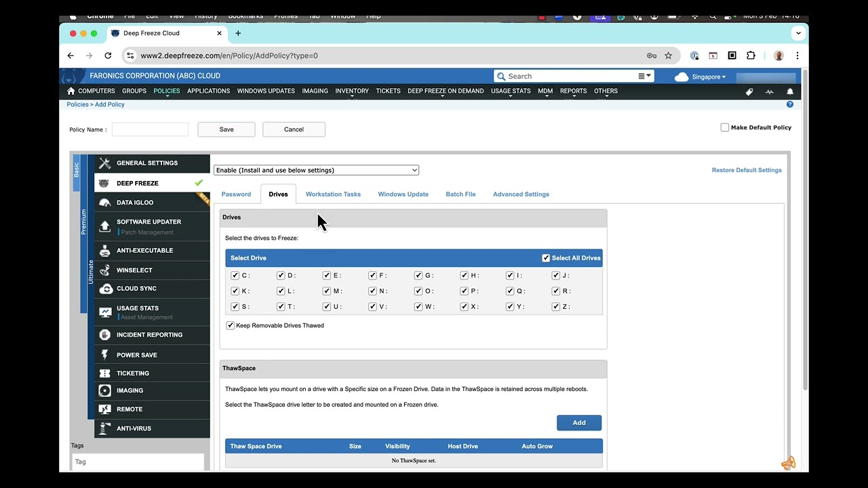Screen dimensions: 868x488
Task: Check Make Default Policy
Action: point(725,127)
